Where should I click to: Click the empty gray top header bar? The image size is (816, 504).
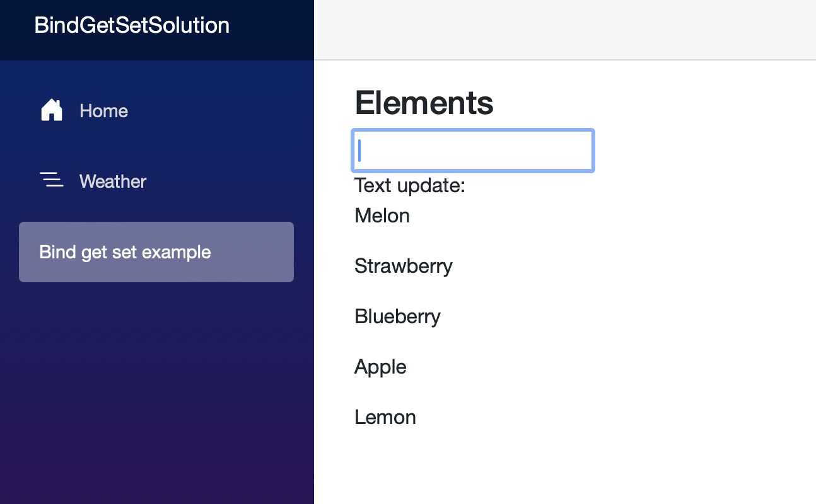coord(564,30)
